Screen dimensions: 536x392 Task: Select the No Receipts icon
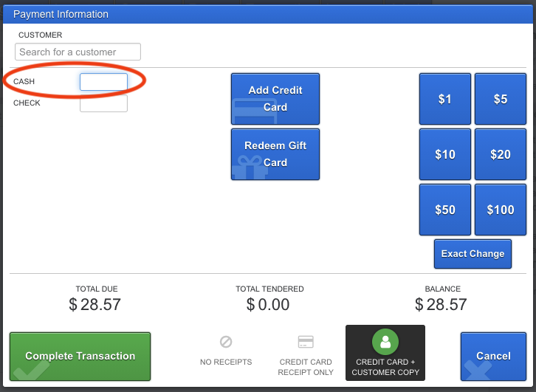pyautogui.click(x=226, y=343)
